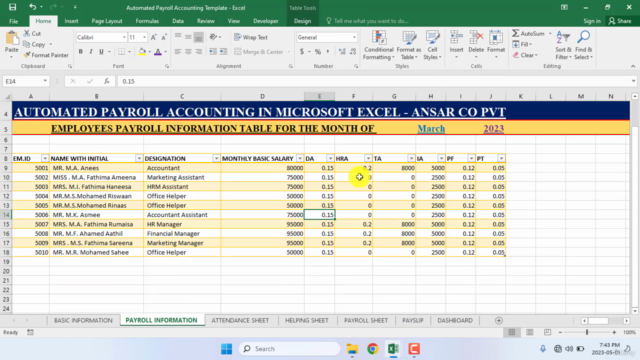640x360 pixels.
Task: Click Insert cells icon
Action: [x=456, y=38]
